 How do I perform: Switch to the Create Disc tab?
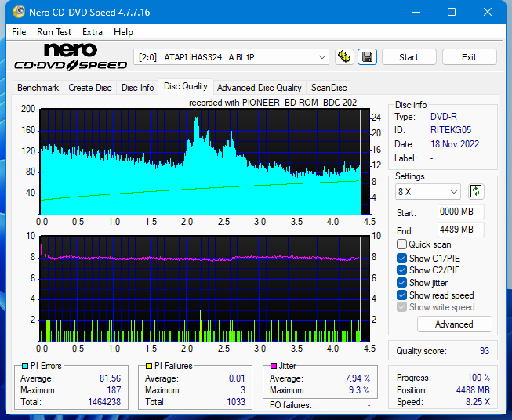coord(90,88)
